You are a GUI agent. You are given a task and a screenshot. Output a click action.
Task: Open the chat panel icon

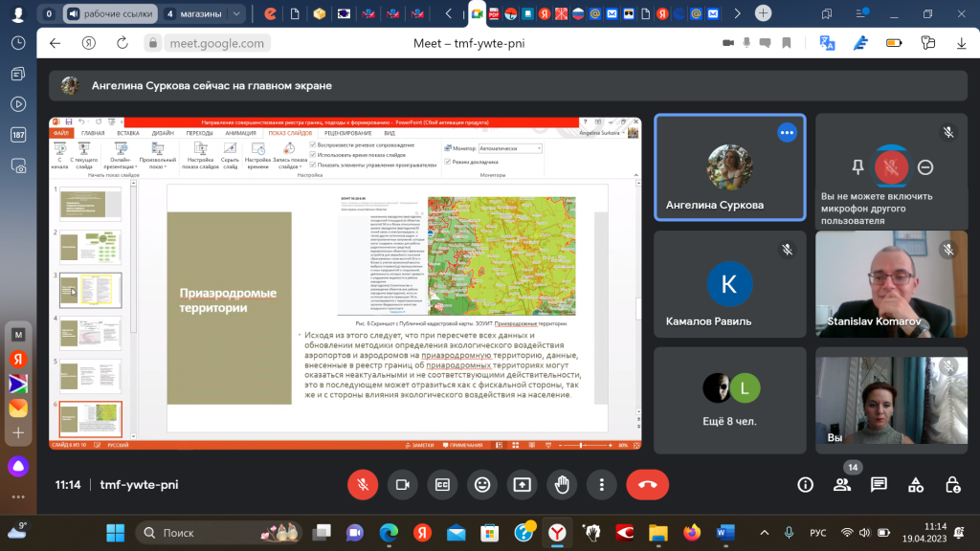point(879,485)
